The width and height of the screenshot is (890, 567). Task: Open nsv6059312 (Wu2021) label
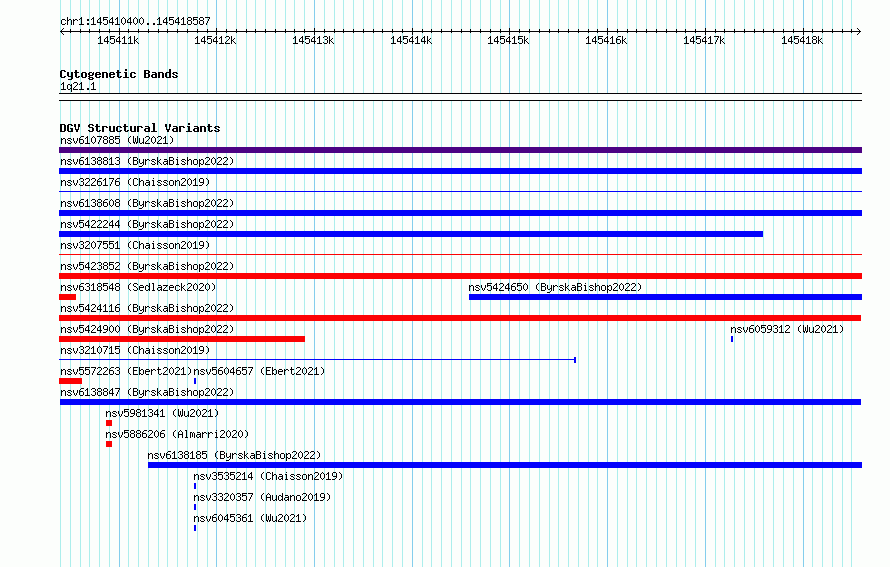pos(787,329)
